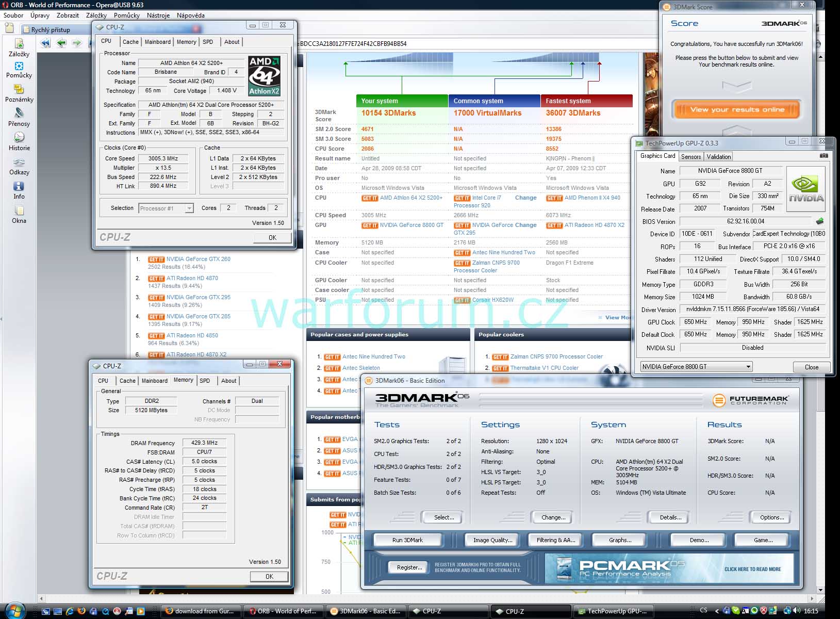The width and height of the screenshot is (840, 619).
Task: Open Info panel in Opera sidebar
Action: 19,190
